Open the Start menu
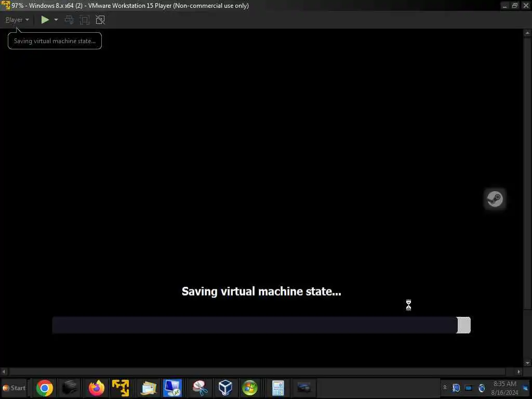Viewport: 532px width, 399px height. pos(14,388)
